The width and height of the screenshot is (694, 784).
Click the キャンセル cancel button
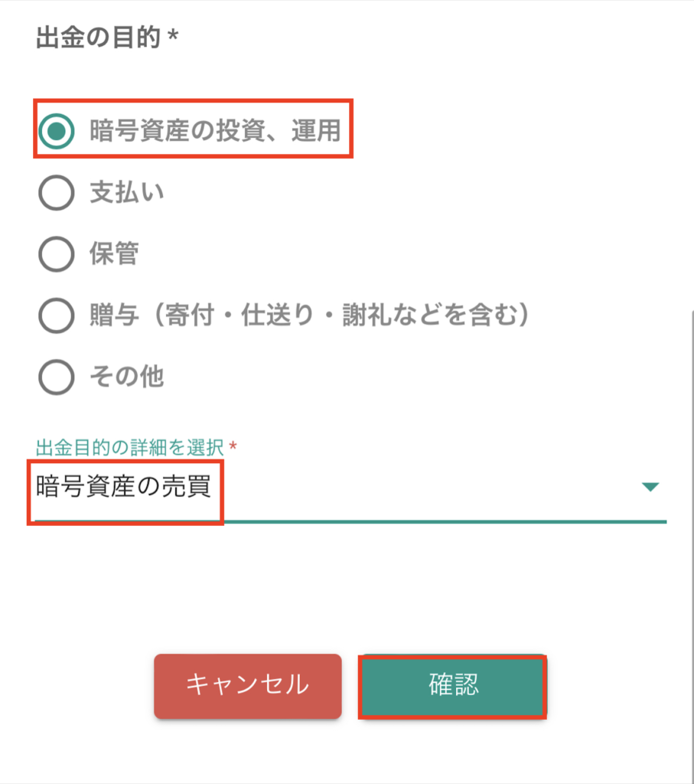[247, 687]
